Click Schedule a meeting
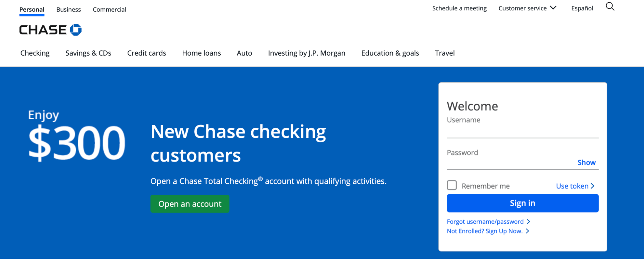644x259 pixels. [459, 8]
